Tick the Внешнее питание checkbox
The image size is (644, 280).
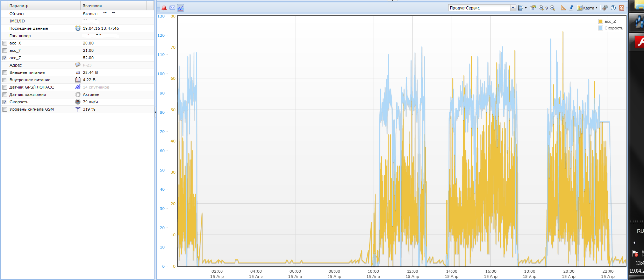(5, 72)
